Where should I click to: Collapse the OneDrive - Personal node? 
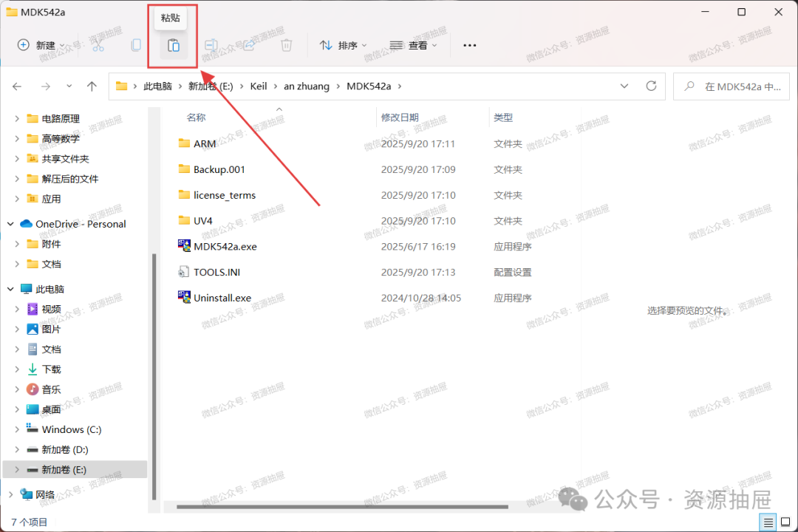(10, 224)
